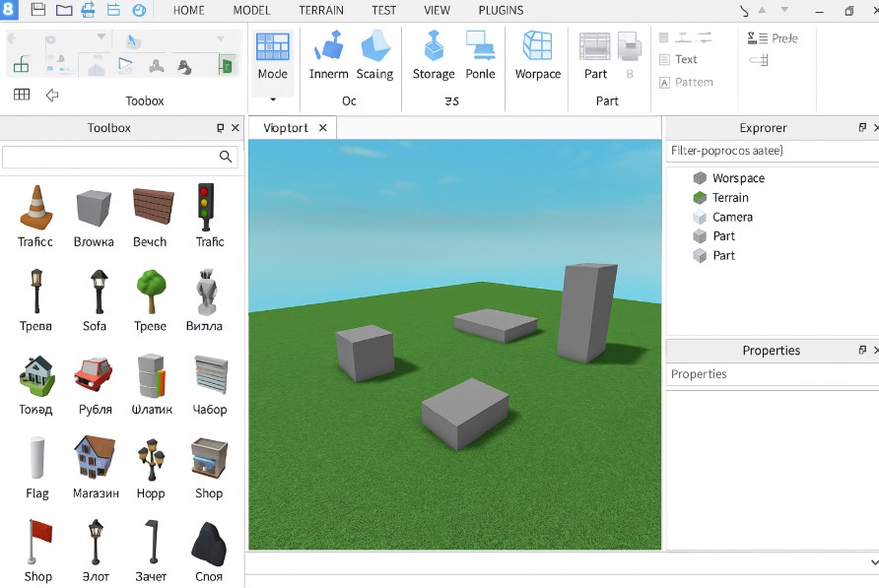
Task: Toggle floating for the Properties panel
Action: click(x=862, y=351)
